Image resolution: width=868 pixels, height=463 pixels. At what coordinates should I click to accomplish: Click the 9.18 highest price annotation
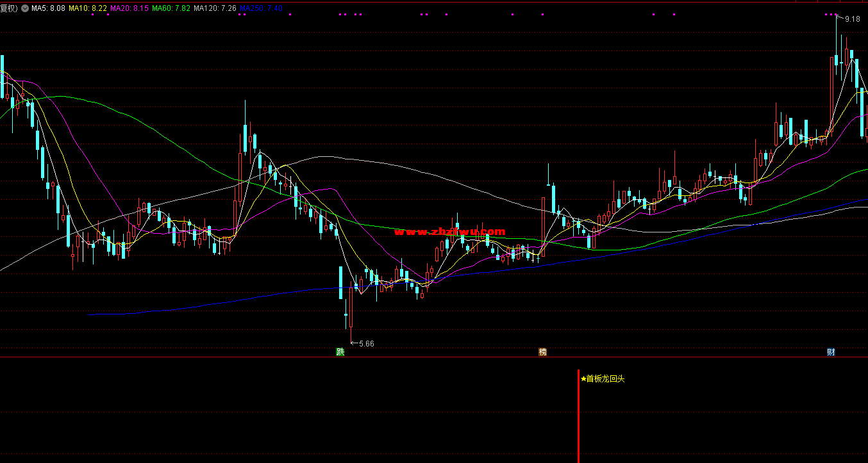[852, 19]
